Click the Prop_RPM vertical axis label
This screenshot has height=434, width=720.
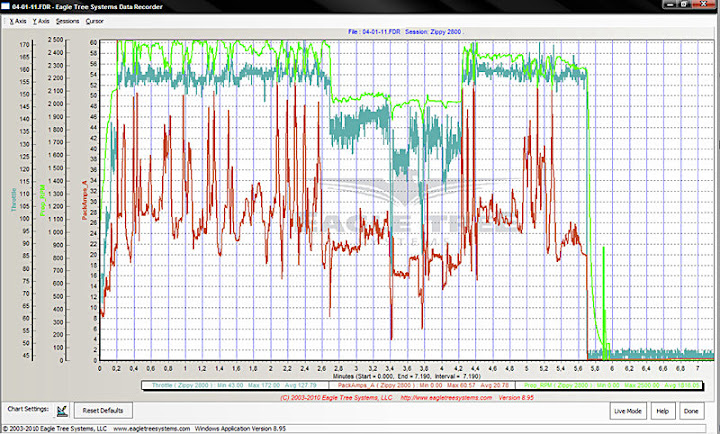[x=42, y=200]
